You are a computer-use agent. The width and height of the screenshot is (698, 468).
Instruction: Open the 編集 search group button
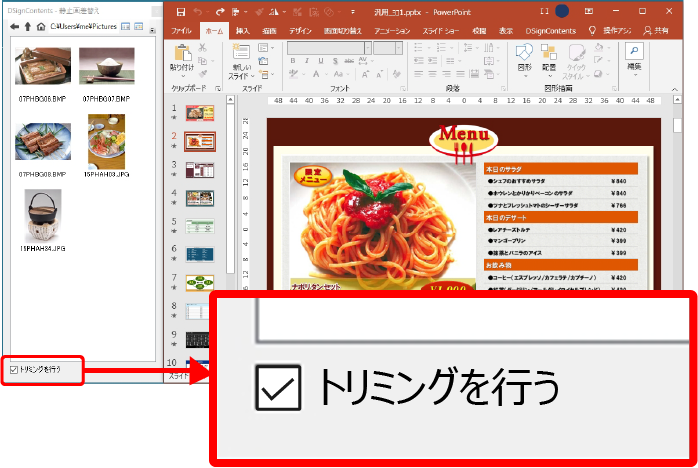pos(634,59)
